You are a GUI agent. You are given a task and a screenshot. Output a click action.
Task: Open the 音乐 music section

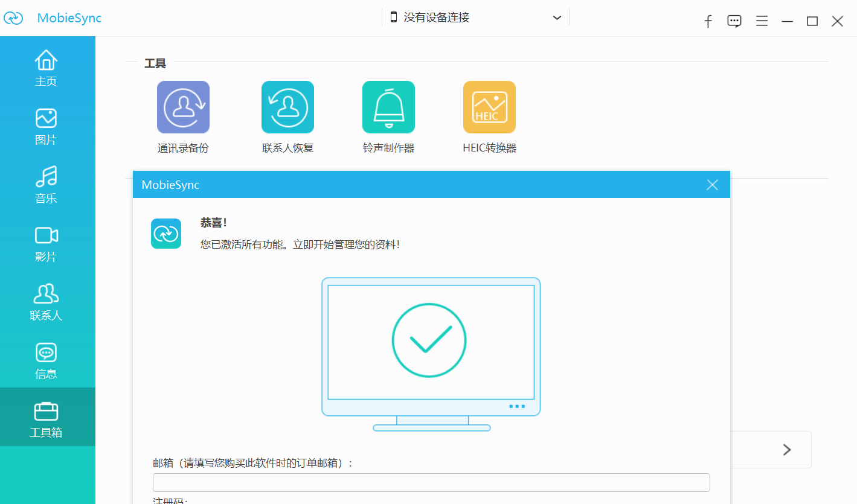[47, 185]
